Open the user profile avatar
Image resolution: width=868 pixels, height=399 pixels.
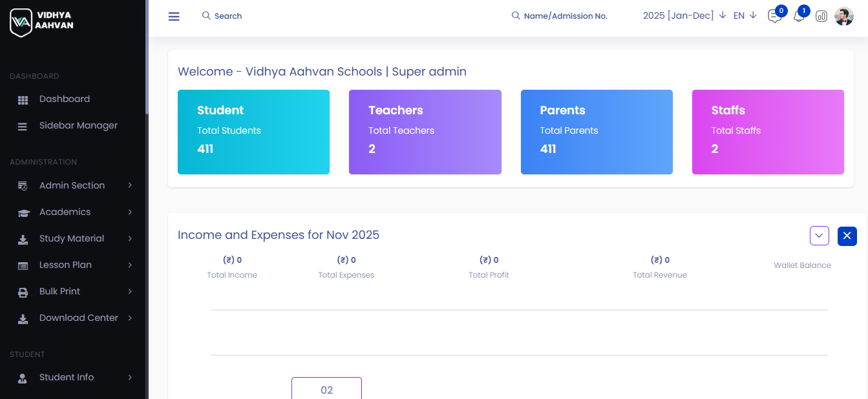point(844,16)
